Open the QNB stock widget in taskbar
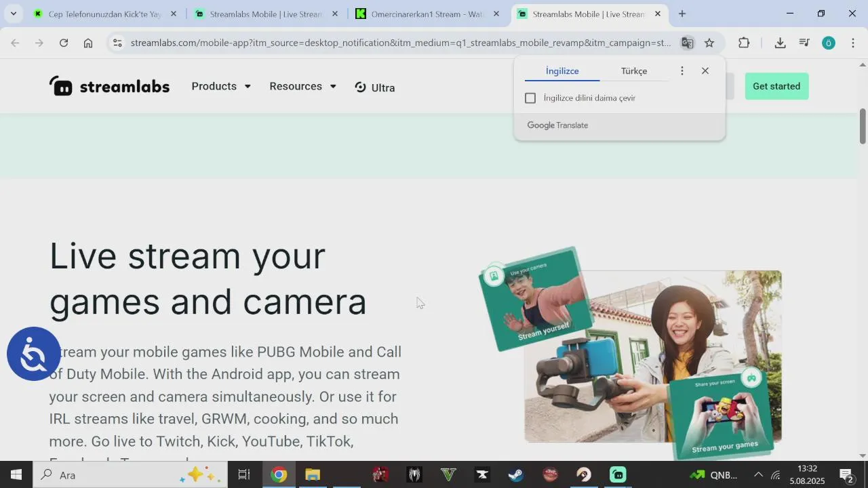Viewport: 868px width, 488px height. click(x=713, y=474)
